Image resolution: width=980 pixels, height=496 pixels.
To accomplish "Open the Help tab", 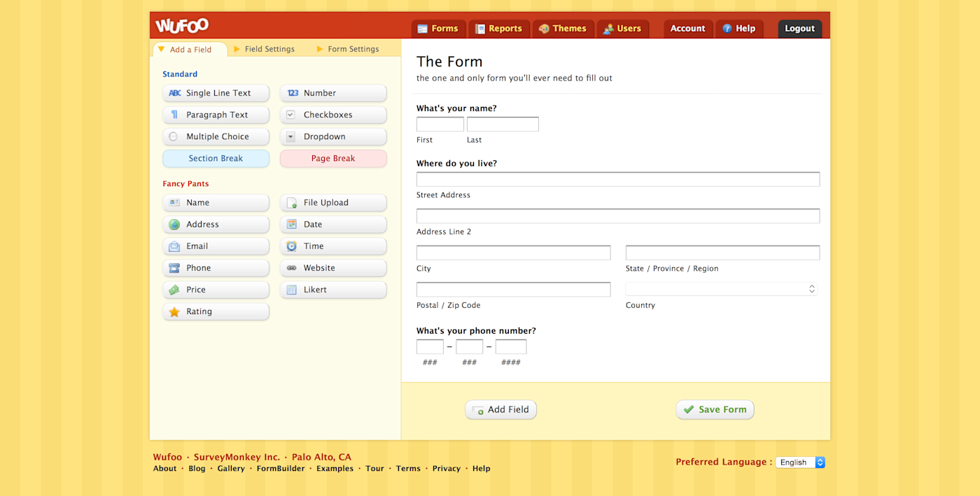I will [739, 29].
